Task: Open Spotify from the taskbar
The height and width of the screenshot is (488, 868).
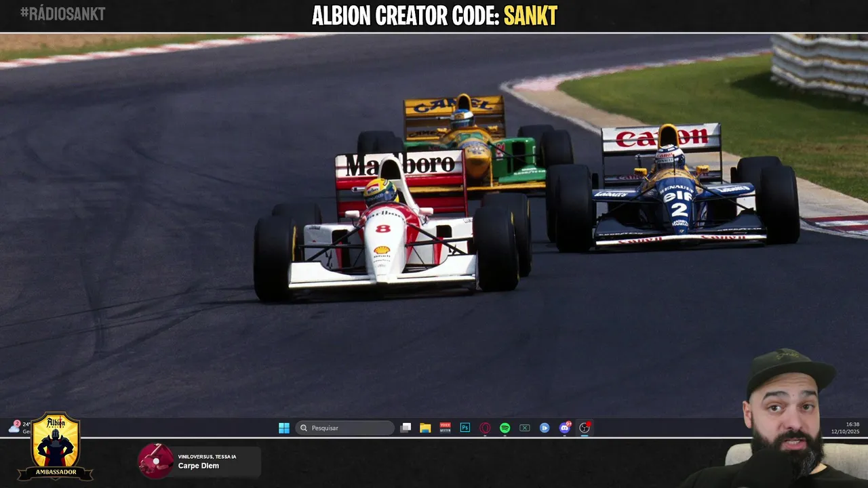Action: (505, 428)
